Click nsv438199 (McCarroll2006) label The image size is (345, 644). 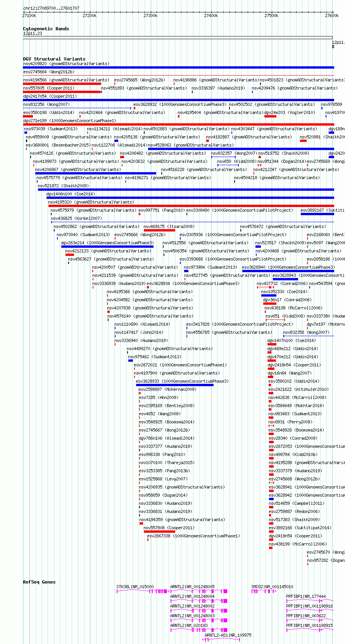[297, 544]
